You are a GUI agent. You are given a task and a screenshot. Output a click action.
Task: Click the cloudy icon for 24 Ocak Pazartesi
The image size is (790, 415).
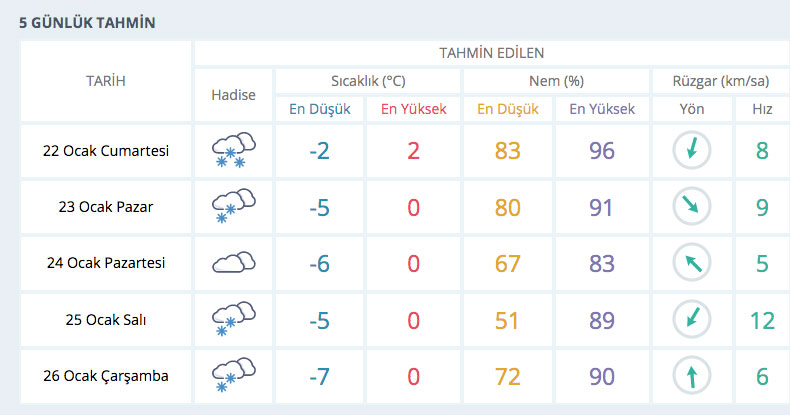pyautogui.click(x=234, y=263)
